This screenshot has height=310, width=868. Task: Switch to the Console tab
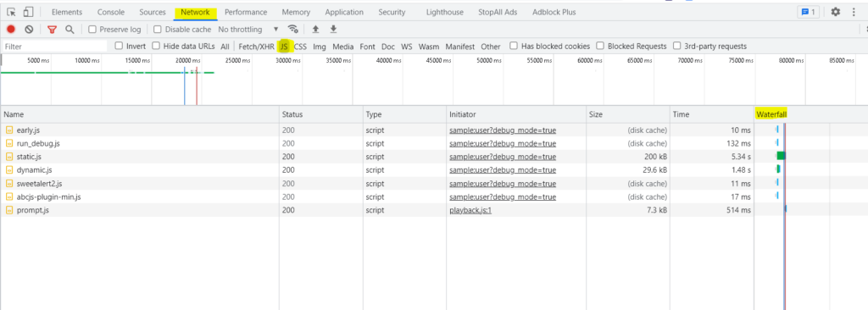(111, 12)
